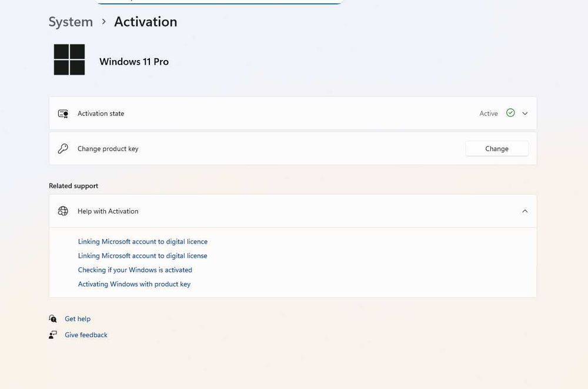588x389 pixels.
Task: Click the Active status text
Action: pyautogui.click(x=489, y=114)
